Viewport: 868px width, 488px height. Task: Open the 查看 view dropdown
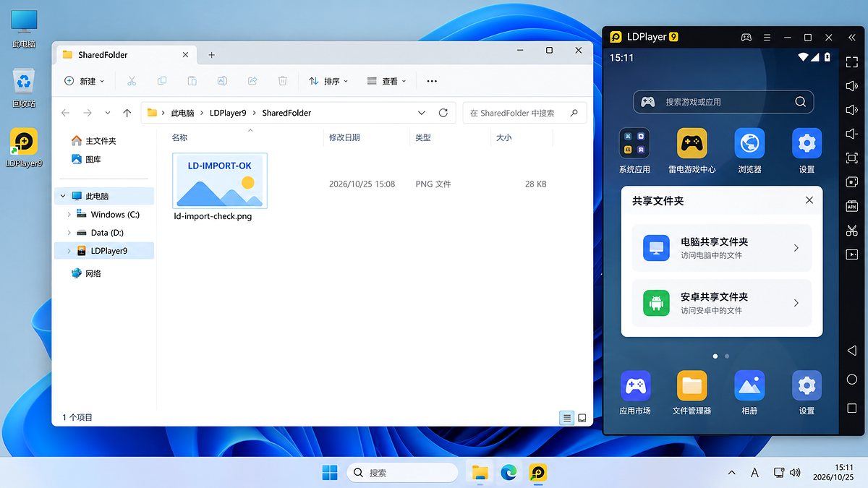(386, 81)
